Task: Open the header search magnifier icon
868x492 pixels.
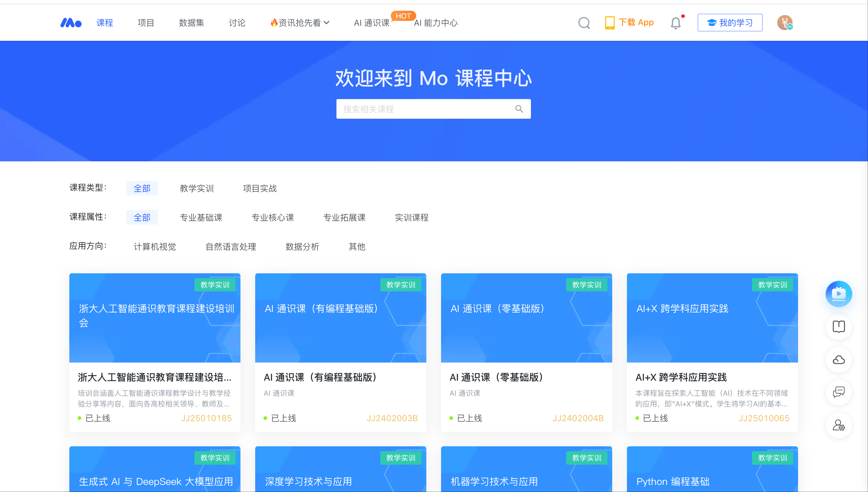Action: pos(584,23)
